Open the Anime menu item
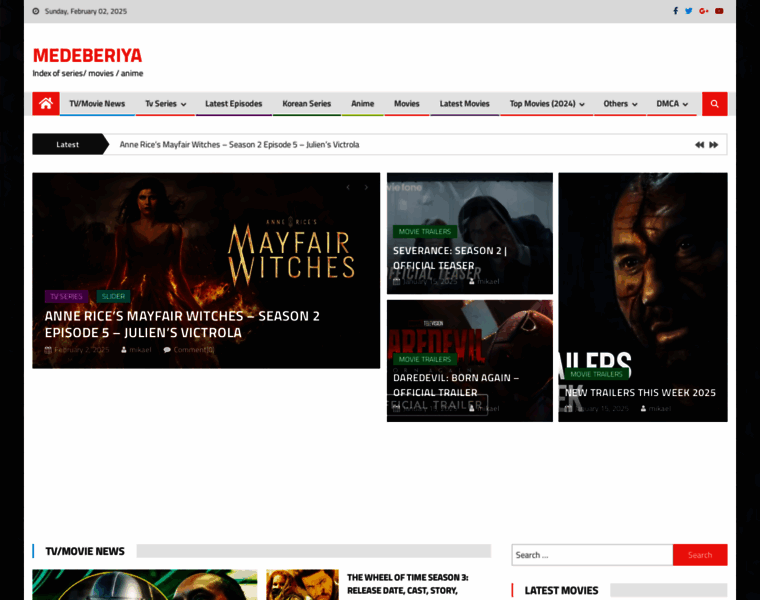 point(363,104)
